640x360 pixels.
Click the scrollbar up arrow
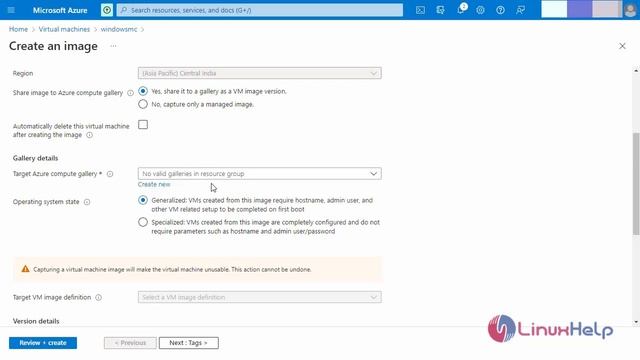pyautogui.click(x=636, y=71)
